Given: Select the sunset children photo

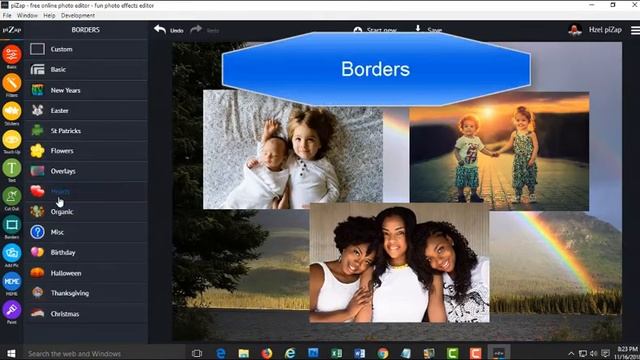Looking at the screenshot, I should coord(499,151).
